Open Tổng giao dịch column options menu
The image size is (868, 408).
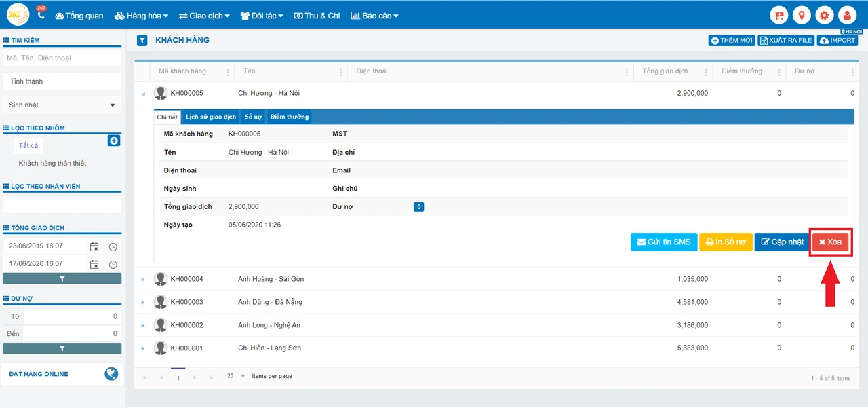pyautogui.click(x=706, y=71)
